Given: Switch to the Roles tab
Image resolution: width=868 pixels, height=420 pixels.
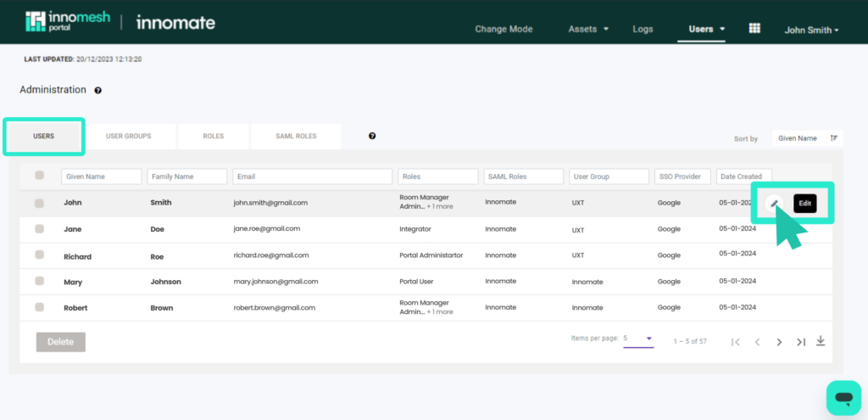Looking at the screenshot, I should [x=213, y=136].
